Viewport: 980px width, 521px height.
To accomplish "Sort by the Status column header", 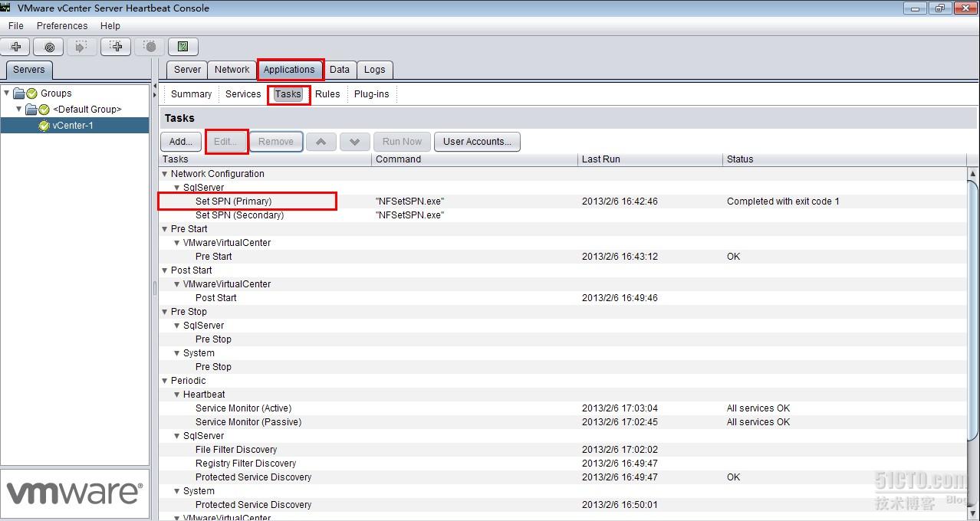I will click(844, 159).
